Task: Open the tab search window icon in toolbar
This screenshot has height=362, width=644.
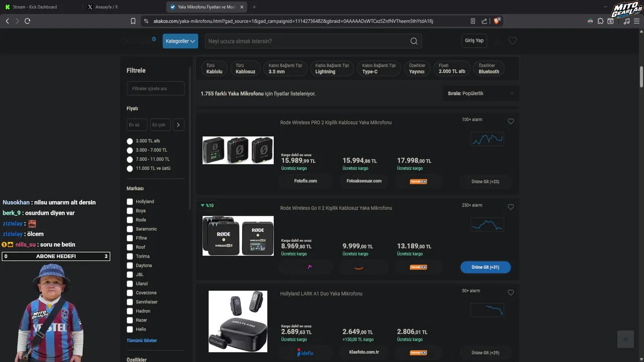Action: 610,21
